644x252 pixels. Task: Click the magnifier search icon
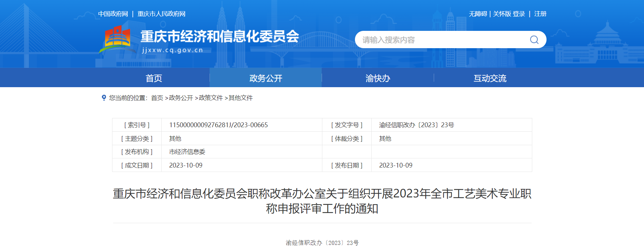click(x=534, y=40)
